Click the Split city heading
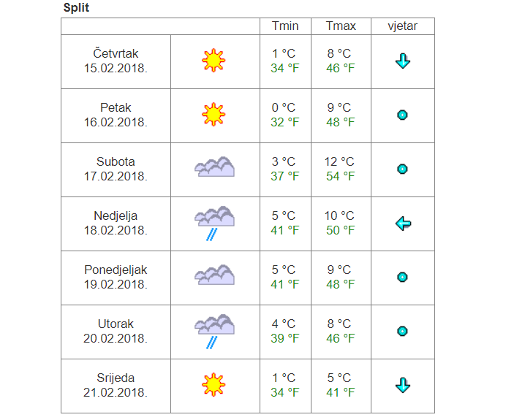This screenshot has height=420, width=525. [x=76, y=8]
